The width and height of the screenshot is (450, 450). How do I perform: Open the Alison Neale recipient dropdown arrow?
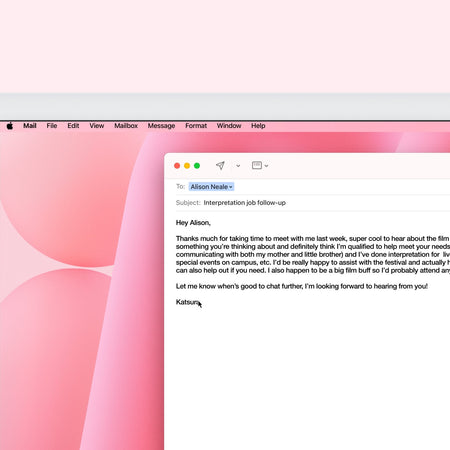(231, 187)
